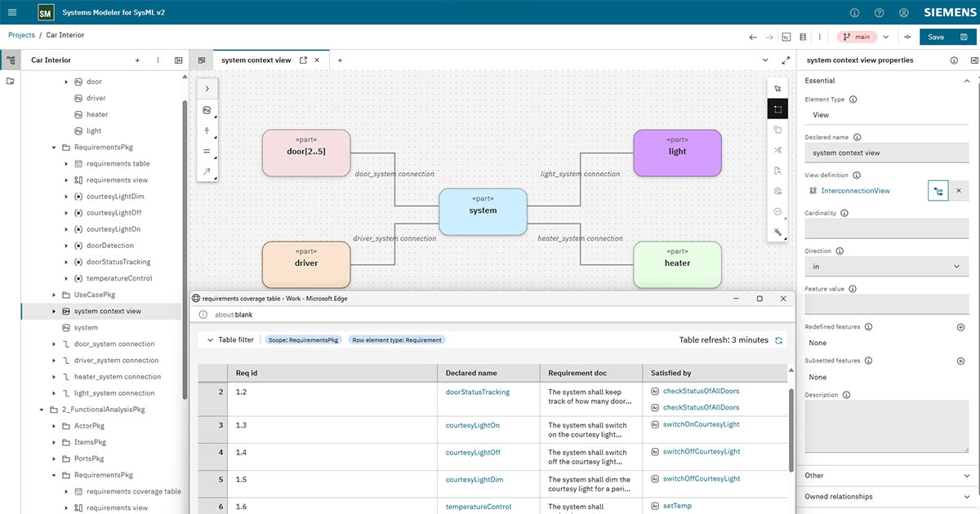Click the Cardinality input field

[x=887, y=228]
